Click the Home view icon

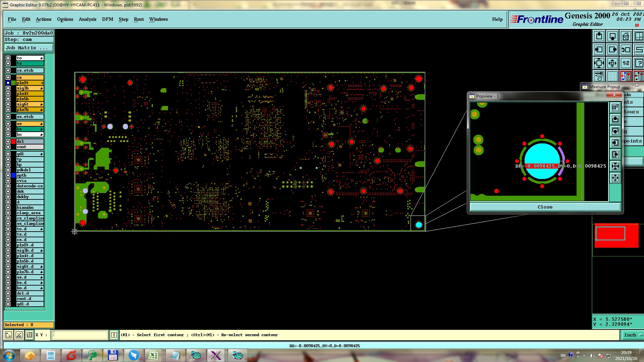point(626,36)
